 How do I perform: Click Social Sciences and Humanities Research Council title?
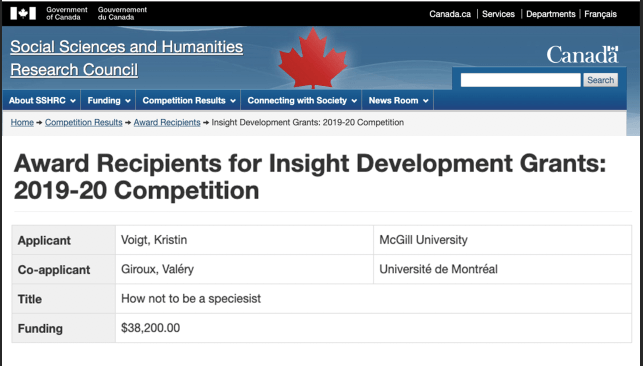126,58
